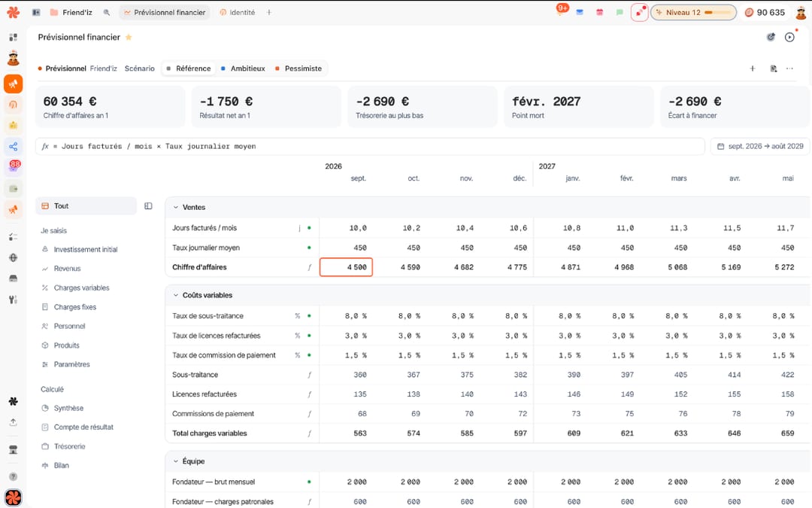
Task: Click the Niveau 12 progress bar
Action: 693,13
